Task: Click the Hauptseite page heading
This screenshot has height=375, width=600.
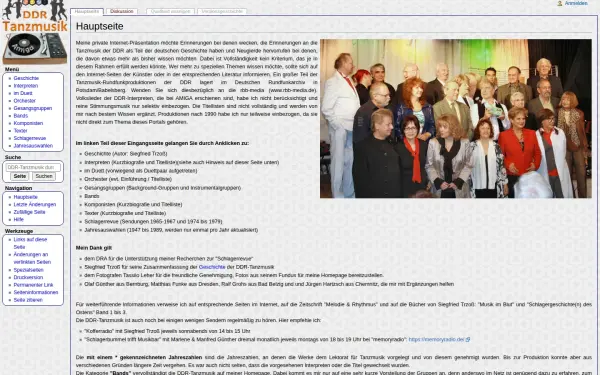Action: coord(99,26)
